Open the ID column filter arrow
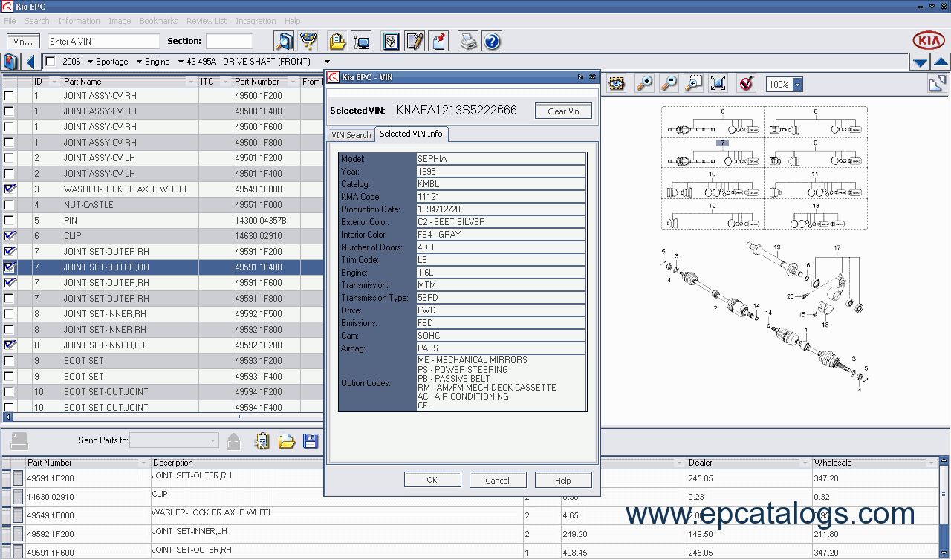The height and width of the screenshot is (560, 951). [x=55, y=82]
